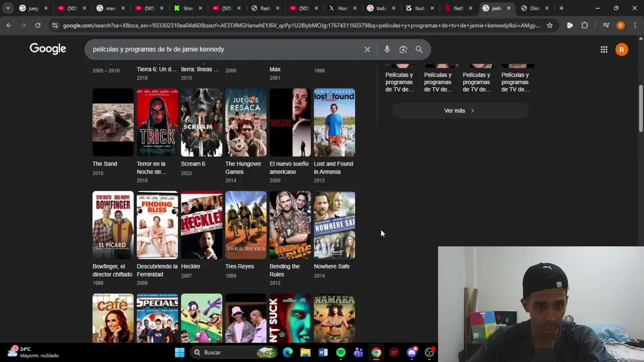Viewport: 644px width, 362px height.
Task: Open El nuevo sueño americano title link
Action: point(289,167)
